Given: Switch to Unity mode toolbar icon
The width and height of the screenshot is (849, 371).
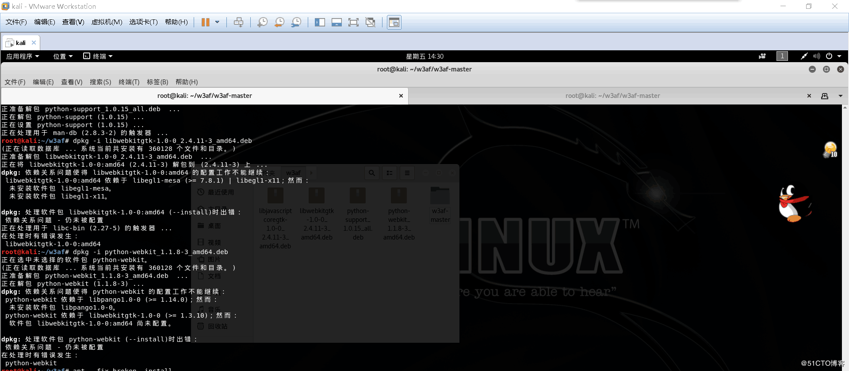Looking at the screenshot, I should tap(370, 22).
